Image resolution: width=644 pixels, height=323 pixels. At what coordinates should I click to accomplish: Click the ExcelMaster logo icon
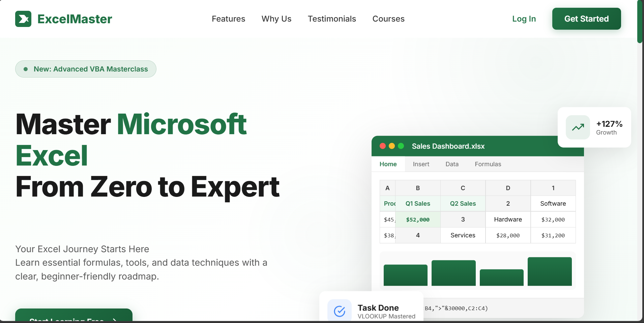point(23,19)
